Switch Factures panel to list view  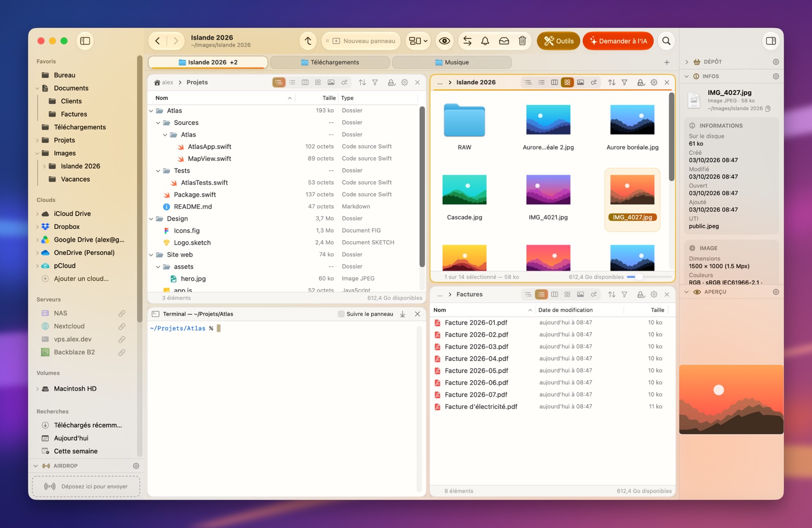pyautogui.click(x=542, y=294)
